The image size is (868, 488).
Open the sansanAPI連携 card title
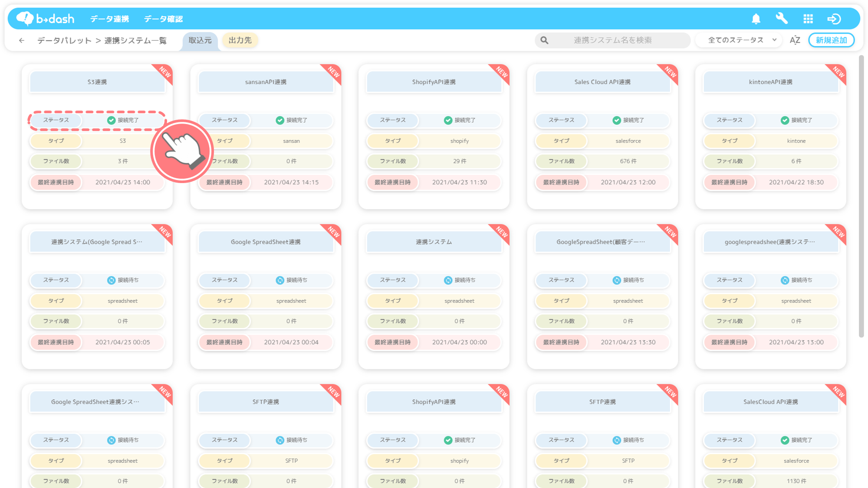(266, 82)
